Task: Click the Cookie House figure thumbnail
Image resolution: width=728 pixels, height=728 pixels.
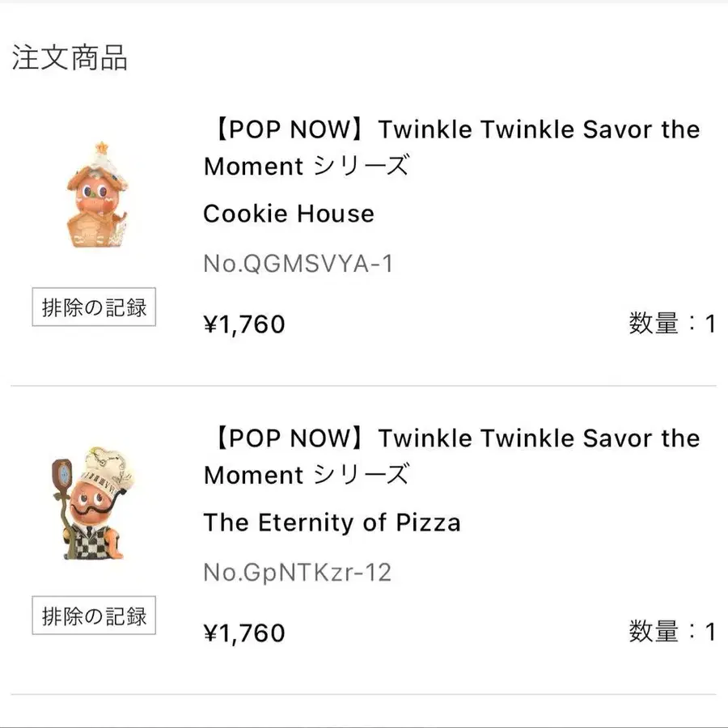Action: tap(94, 196)
